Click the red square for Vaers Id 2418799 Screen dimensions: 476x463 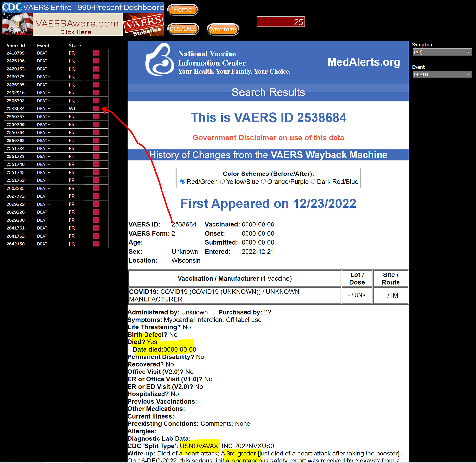(x=96, y=53)
